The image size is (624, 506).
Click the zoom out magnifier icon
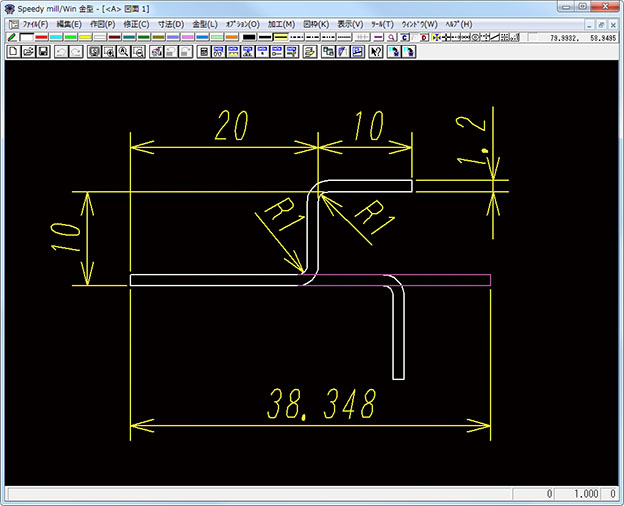click(x=139, y=51)
